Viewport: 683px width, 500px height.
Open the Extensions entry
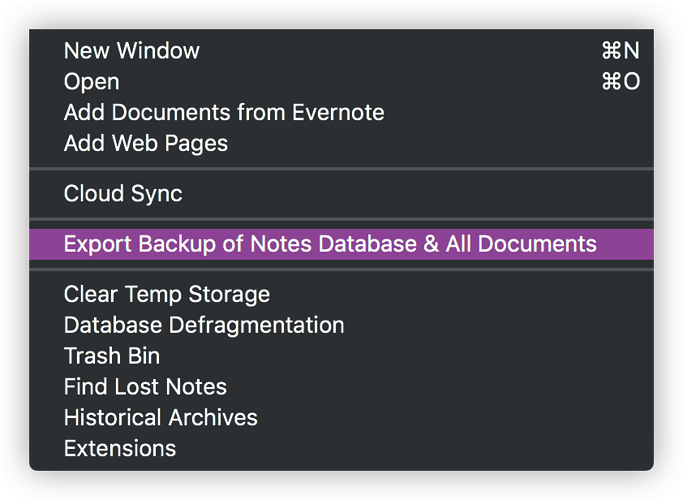[342, 448]
